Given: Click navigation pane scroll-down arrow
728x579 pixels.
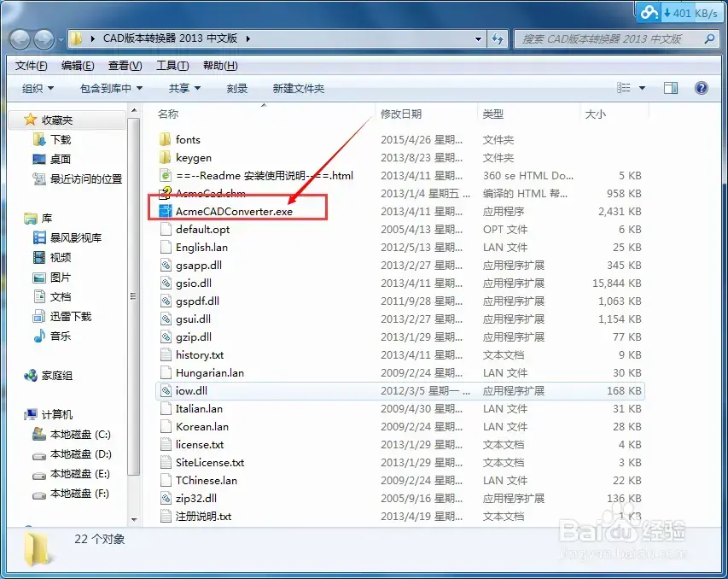Looking at the screenshot, I should click(134, 519).
